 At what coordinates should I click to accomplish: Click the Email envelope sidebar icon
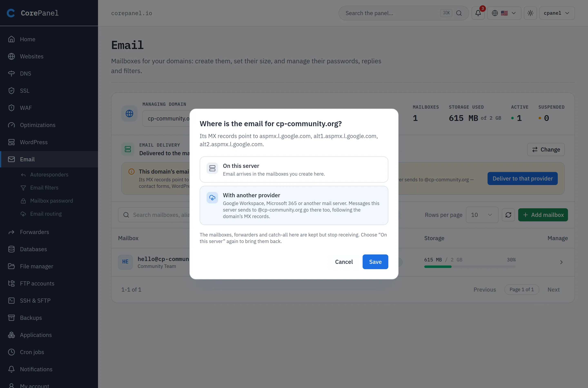point(11,159)
